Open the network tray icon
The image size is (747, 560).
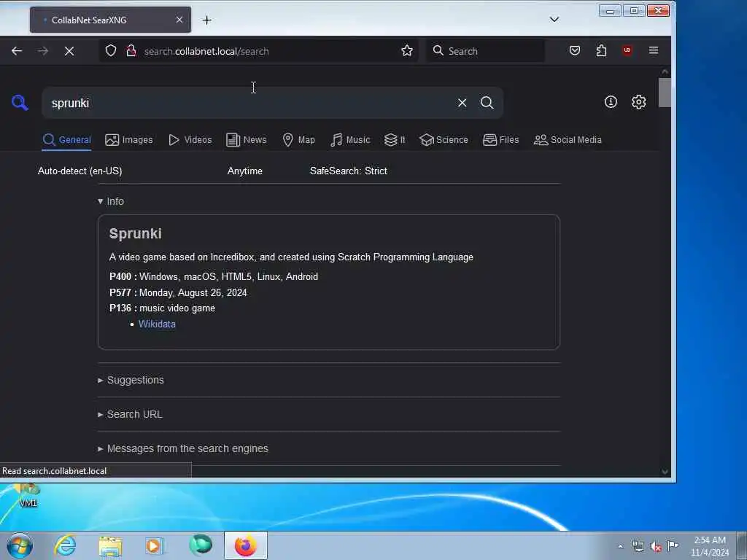(x=638, y=546)
